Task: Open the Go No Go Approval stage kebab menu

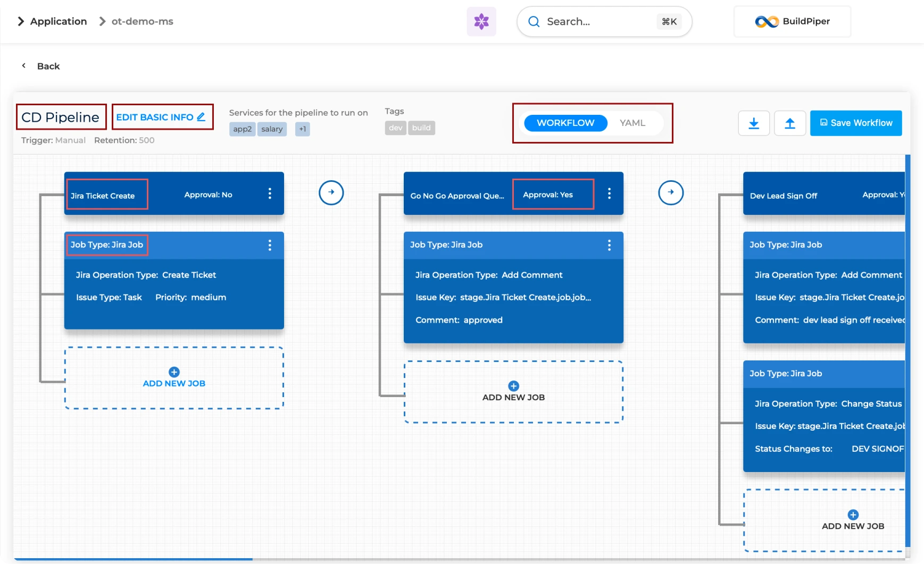Action: [x=609, y=193]
